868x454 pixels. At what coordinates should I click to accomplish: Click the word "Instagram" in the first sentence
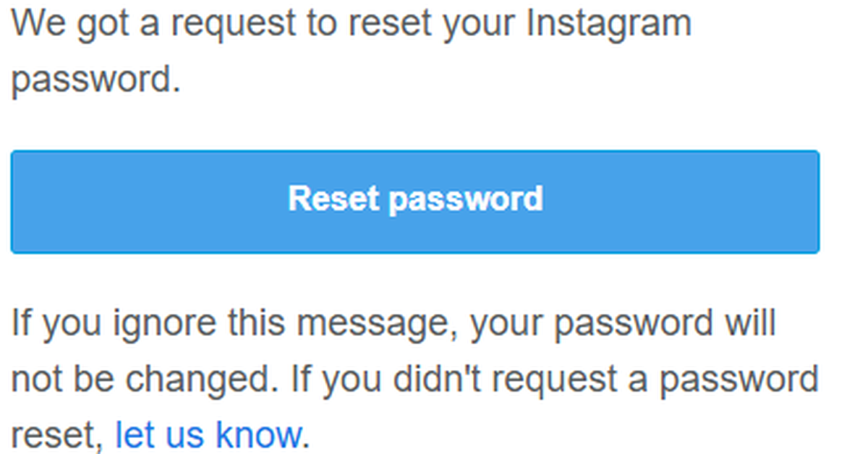[x=609, y=25]
